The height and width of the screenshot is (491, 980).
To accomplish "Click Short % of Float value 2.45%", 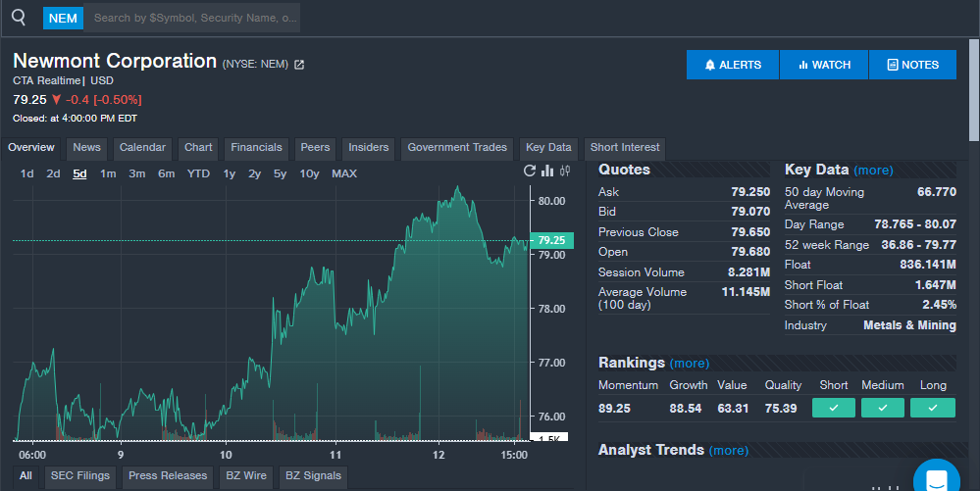I will coord(940,305).
